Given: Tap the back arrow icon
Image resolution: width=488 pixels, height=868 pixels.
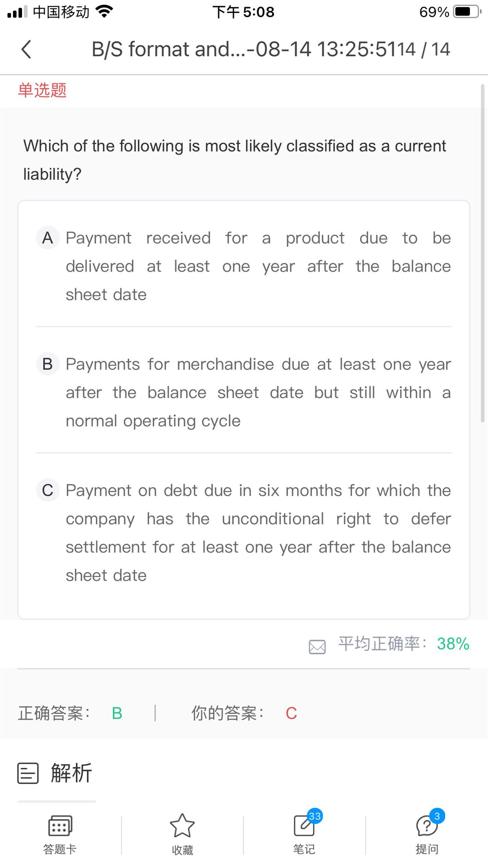Looking at the screenshot, I should click(26, 50).
